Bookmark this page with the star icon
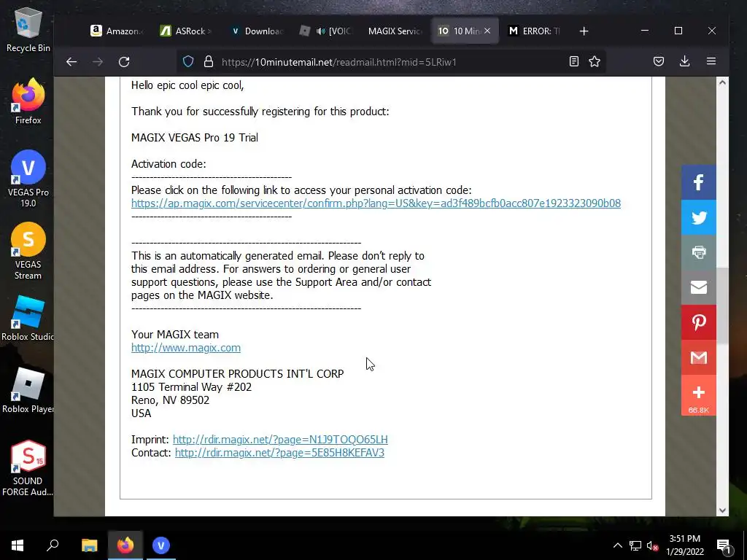Screen dimensions: 747x560 click(x=594, y=61)
